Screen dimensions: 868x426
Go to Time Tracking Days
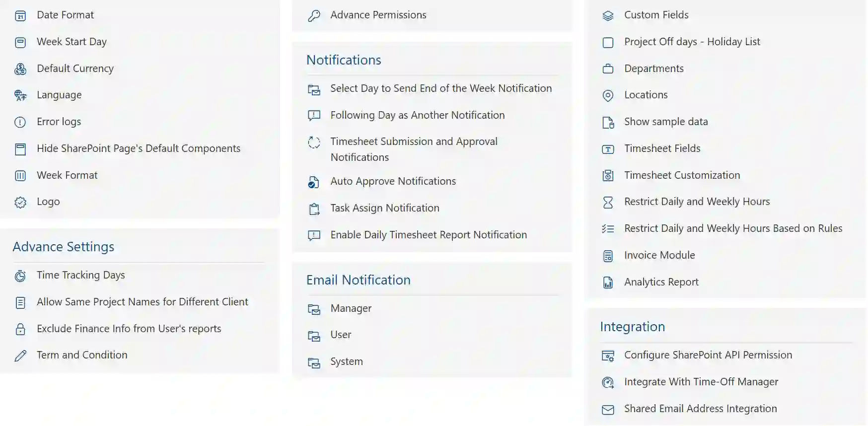(x=80, y=275)
